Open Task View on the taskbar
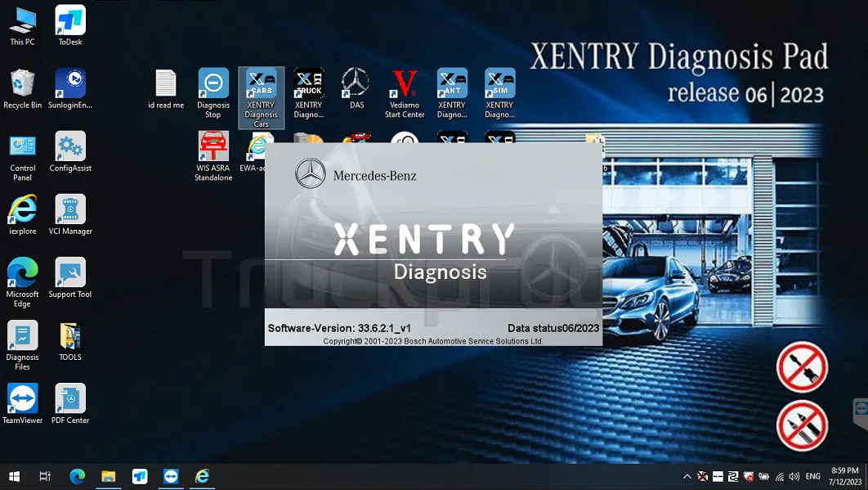 click(x=45, y=476)
